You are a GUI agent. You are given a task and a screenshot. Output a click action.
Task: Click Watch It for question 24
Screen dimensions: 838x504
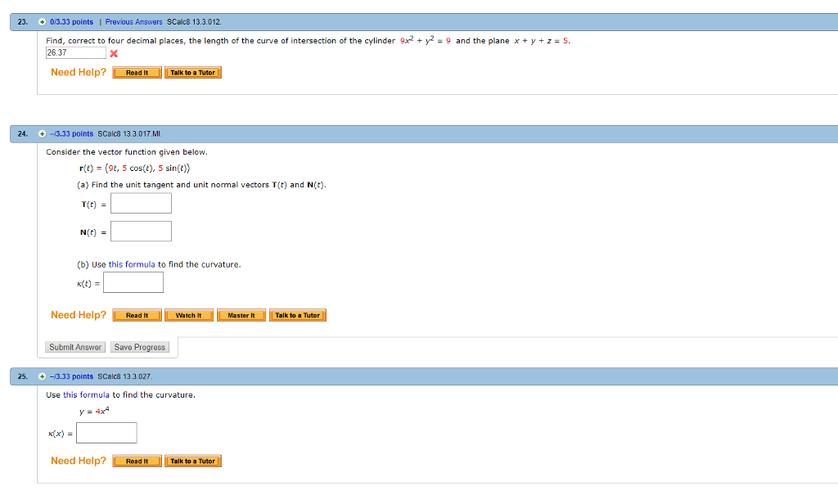(188, 315)
